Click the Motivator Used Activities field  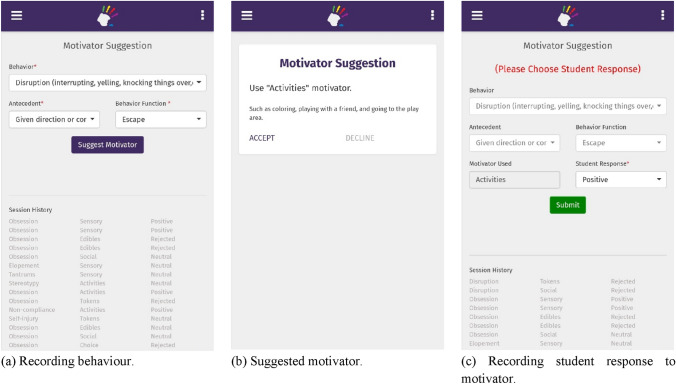(514, 179)
